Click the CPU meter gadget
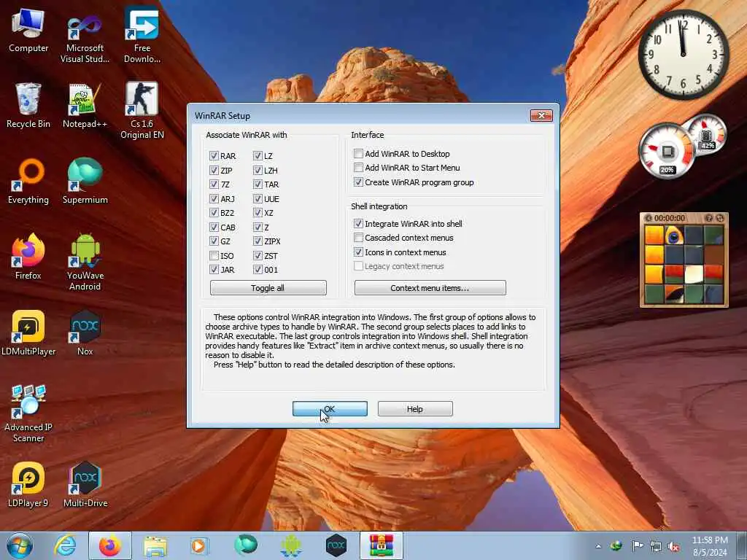Image resolution: width=747 pixels, height=560 pixels. [667, 152]
